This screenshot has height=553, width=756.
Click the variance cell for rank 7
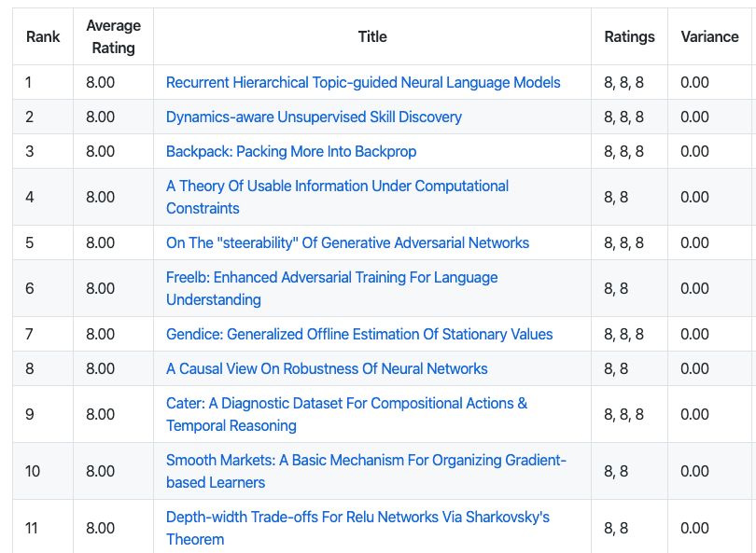point(694,334)
